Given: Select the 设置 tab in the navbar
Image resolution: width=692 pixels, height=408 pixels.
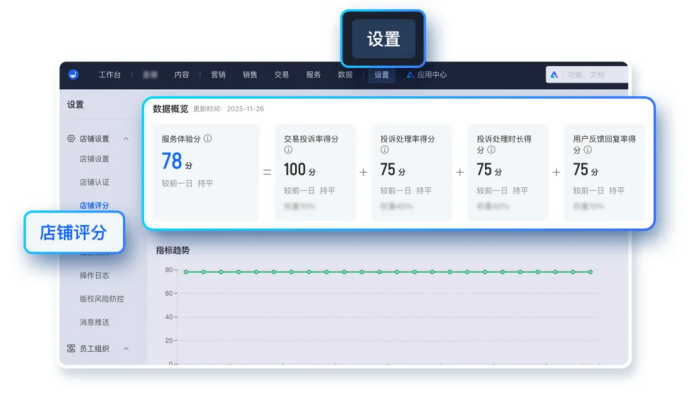Looking at the screenshot, I should 382,75.
